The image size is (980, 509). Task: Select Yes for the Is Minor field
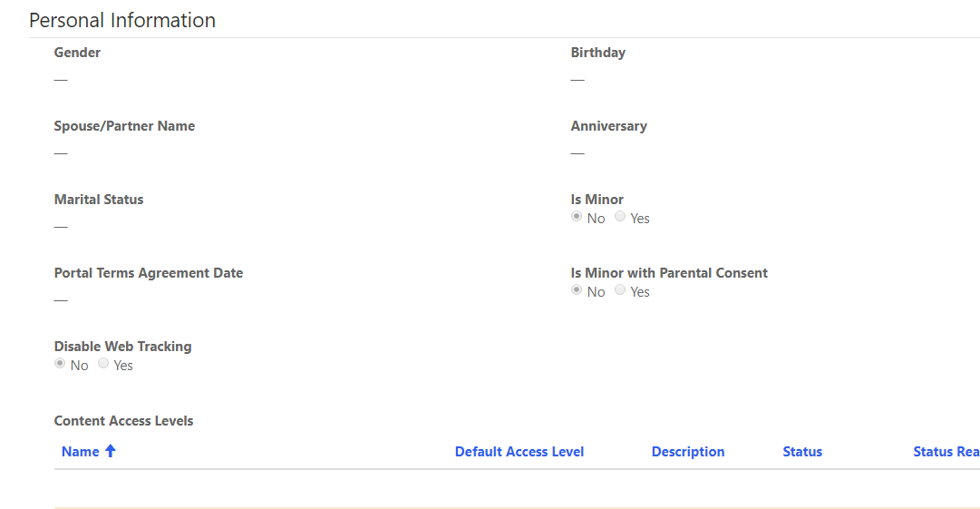(620, 217)
